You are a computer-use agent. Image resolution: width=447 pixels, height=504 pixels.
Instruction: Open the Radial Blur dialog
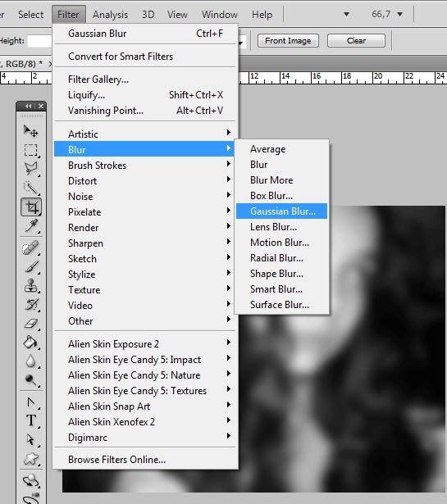[x=281, y=258]
